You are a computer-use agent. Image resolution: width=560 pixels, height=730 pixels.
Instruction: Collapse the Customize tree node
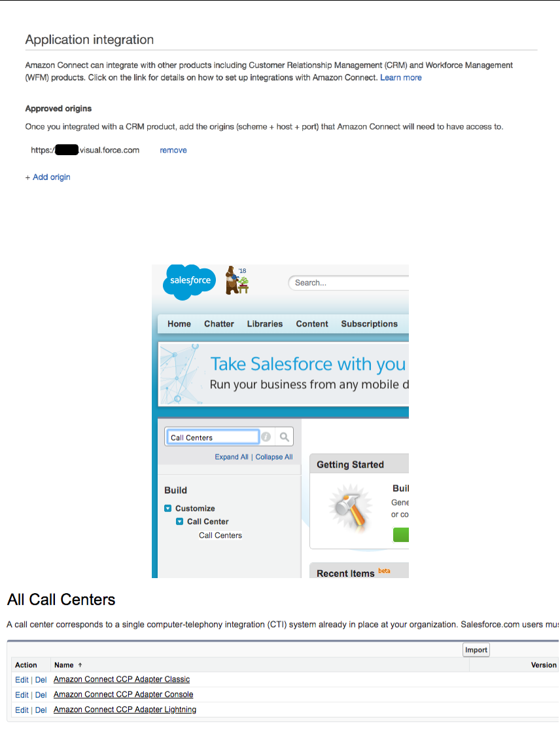point(168,509)
